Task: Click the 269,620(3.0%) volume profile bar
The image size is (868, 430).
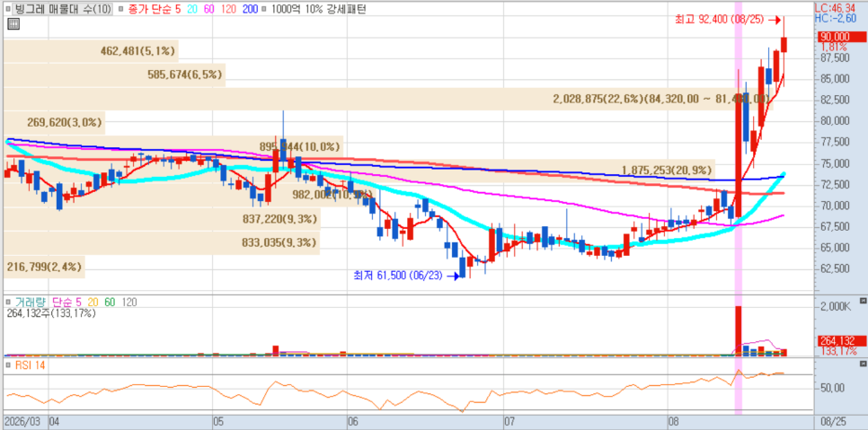Action: 54,123
